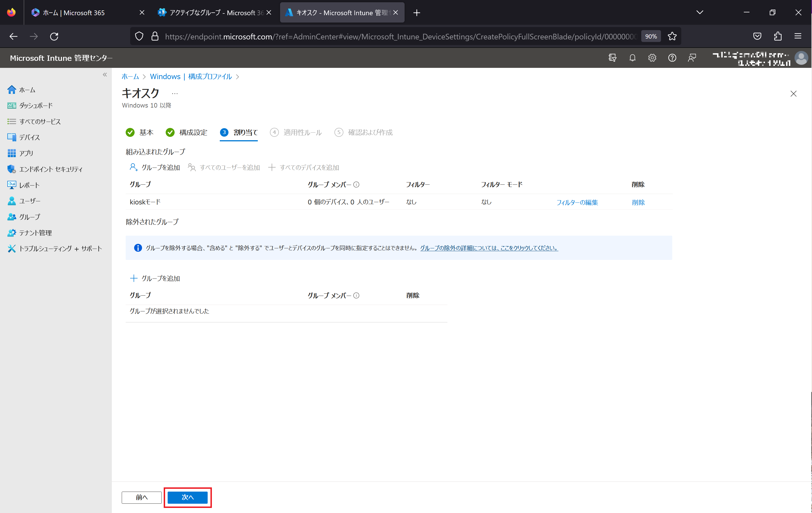Go to the Applicability Rules step
Viewport: 812px width, 513px height.
296,132
